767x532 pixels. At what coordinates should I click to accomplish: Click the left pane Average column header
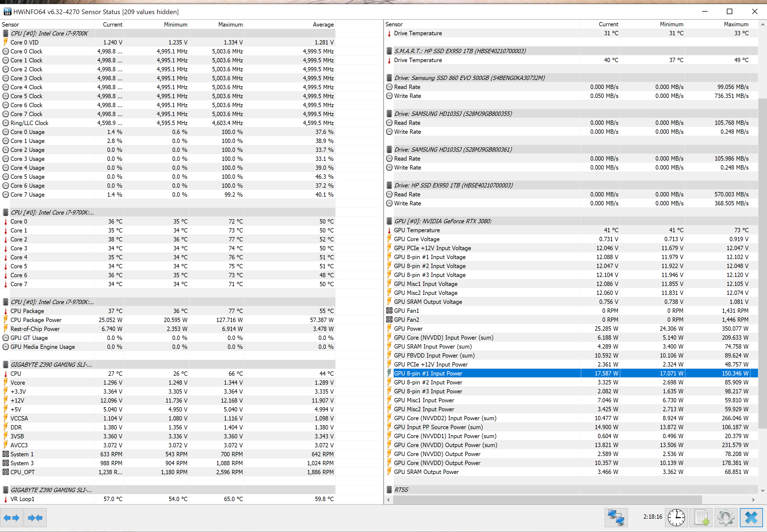coord(323,25)
